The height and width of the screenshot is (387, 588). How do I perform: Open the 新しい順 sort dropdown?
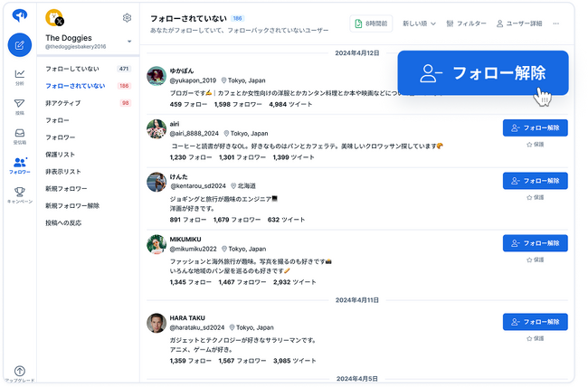coord(419,24)
